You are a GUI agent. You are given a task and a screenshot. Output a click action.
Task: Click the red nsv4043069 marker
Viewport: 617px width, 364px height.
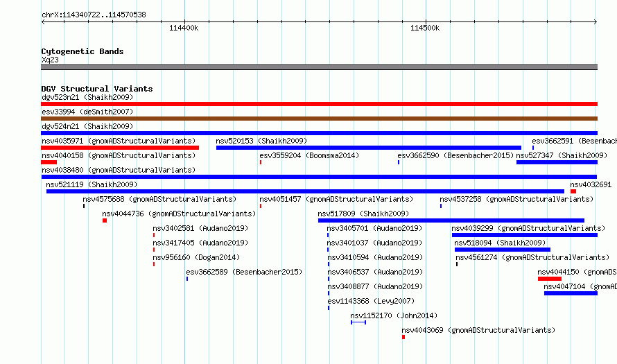click(403, 337)
